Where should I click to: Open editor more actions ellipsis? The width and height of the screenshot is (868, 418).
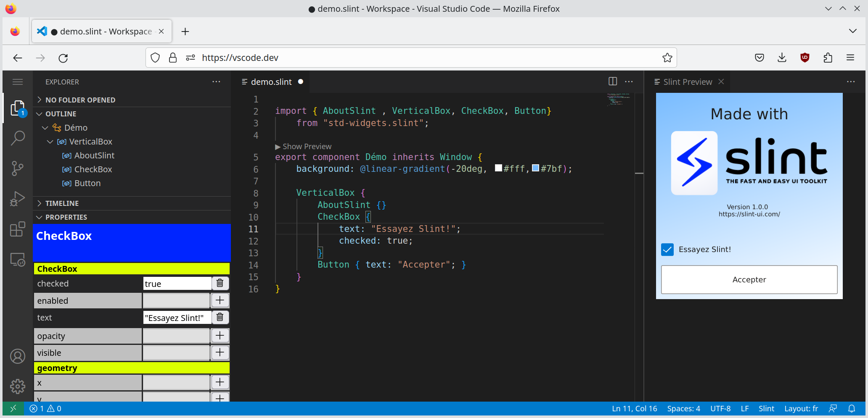pos(629,81)
